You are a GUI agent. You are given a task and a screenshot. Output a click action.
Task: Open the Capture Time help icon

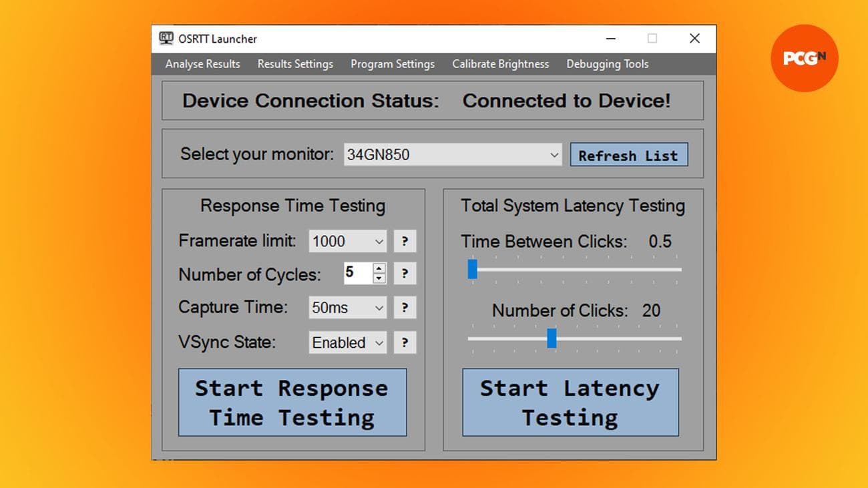point(405,308)
